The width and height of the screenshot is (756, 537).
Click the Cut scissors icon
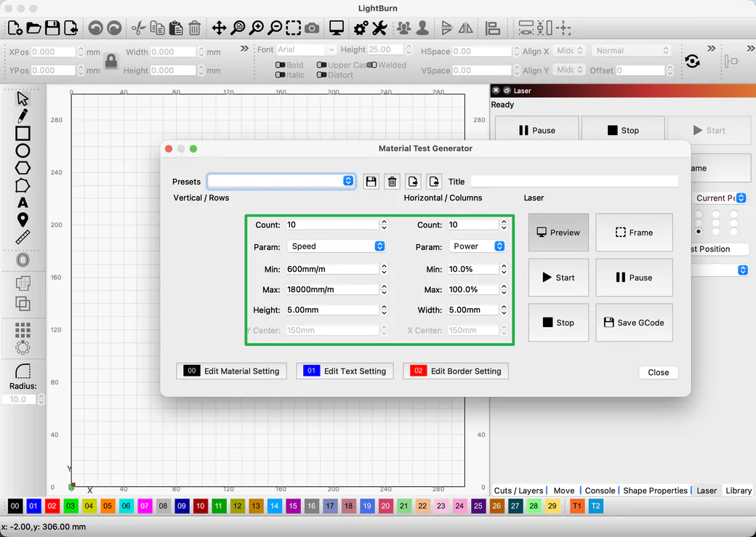138,28
